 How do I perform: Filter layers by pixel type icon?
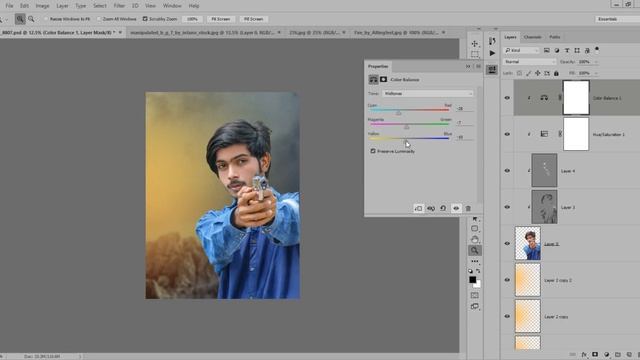click(x=547, y=50)
